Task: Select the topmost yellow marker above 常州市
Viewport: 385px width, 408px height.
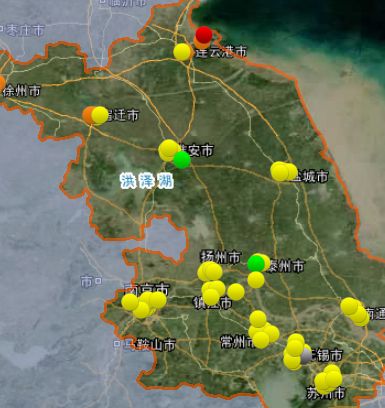Action: tap(258, 319)
